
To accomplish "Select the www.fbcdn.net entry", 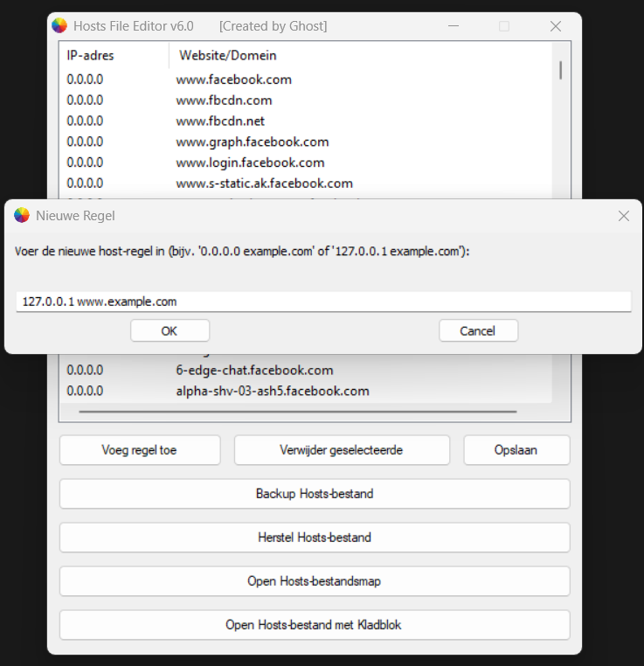I will 306,121.
